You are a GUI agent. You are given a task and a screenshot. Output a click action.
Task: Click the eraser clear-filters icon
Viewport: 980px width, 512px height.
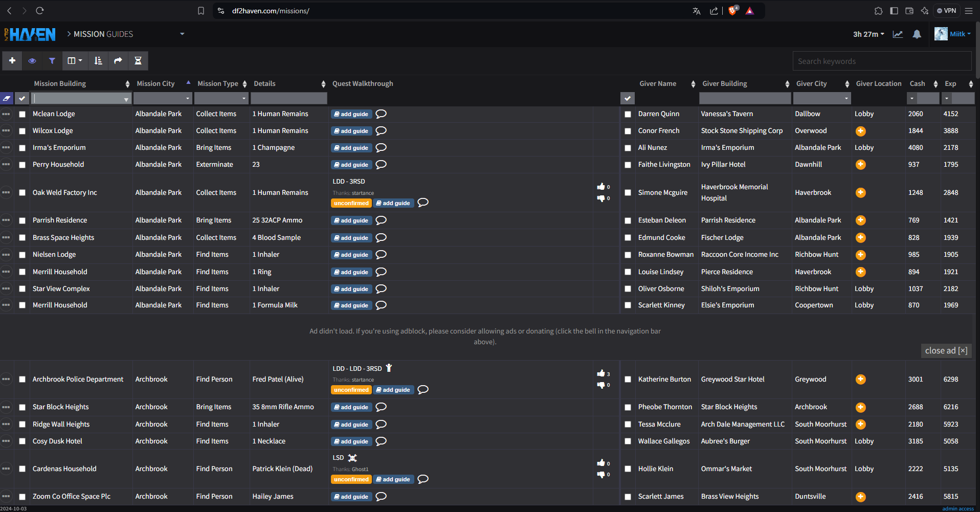[x=7, y=98]
